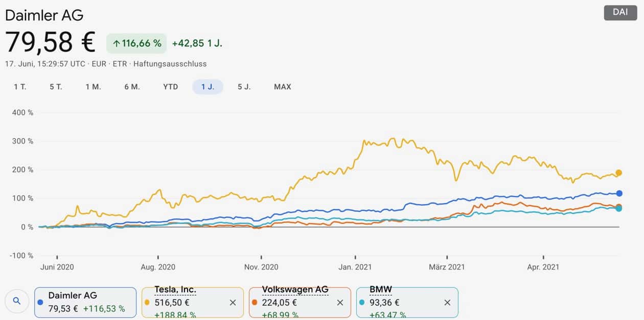The image size is (644, 320).
Task: Choose the YTD time range
Action: point(171,87)
